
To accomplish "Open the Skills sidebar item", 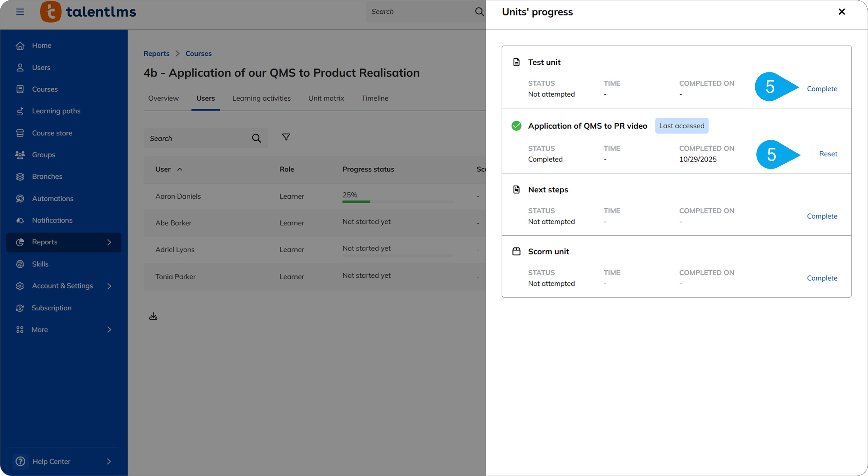I will [40, 264].
